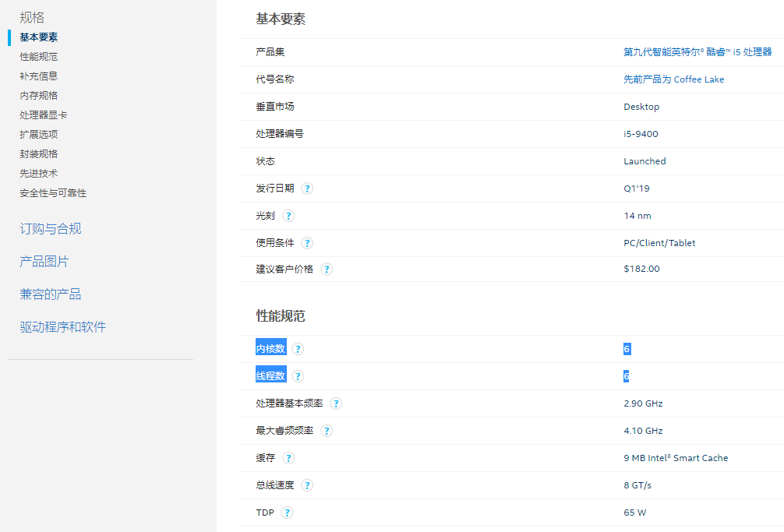Screen dimensions: 784x532
Task: Open the 驱动程序和软件 section
Action: click(x=63, y=327)
